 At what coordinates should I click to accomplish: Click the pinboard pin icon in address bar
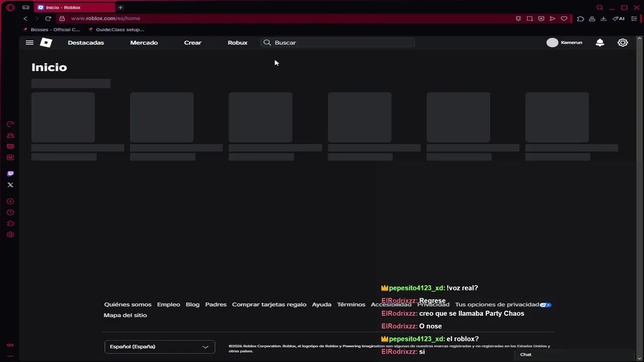(518, 19)
